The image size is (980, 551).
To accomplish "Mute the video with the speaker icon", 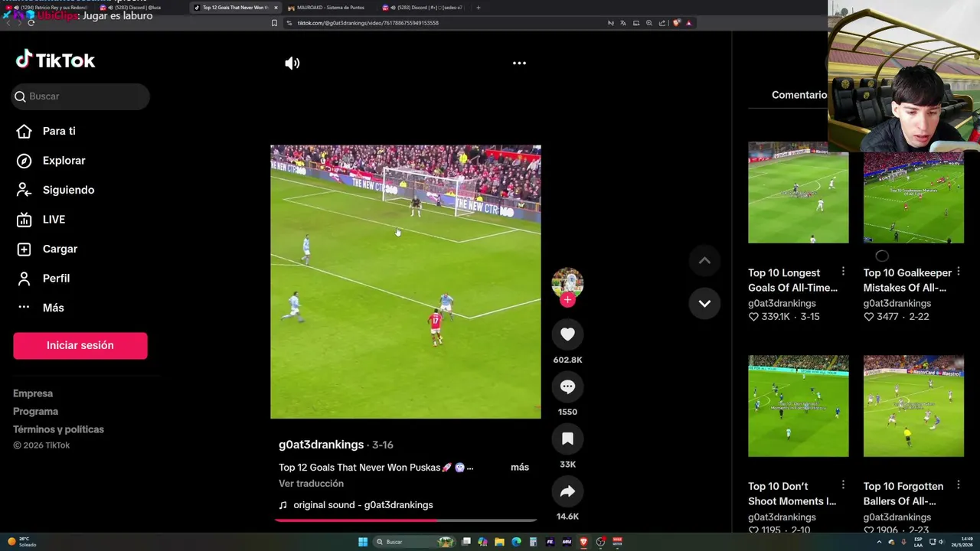I will 292,64.
